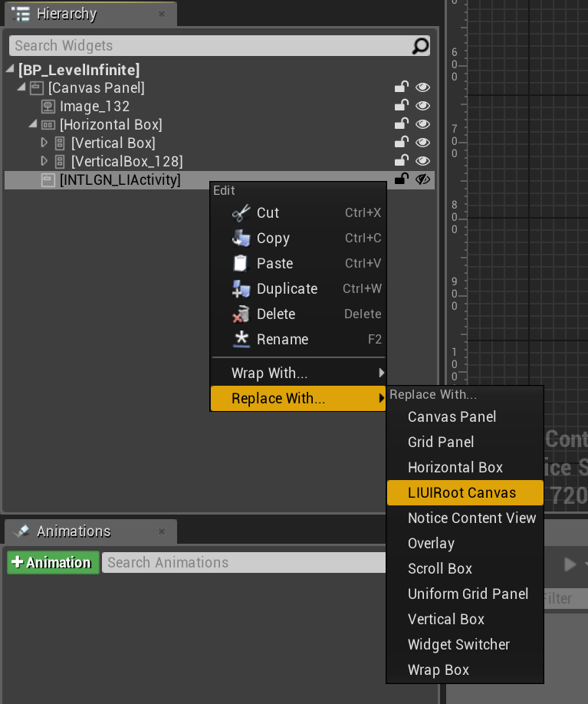Image resolution: width=588 pixels, height=704 pixels.
Task: Select the Replace With menu entry
Action: click(298, 398)
